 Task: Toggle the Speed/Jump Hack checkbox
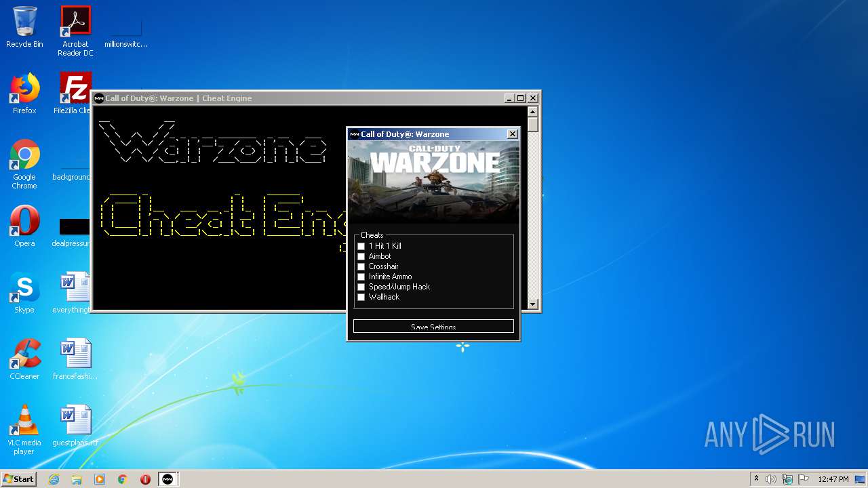[x=361, y=287]
